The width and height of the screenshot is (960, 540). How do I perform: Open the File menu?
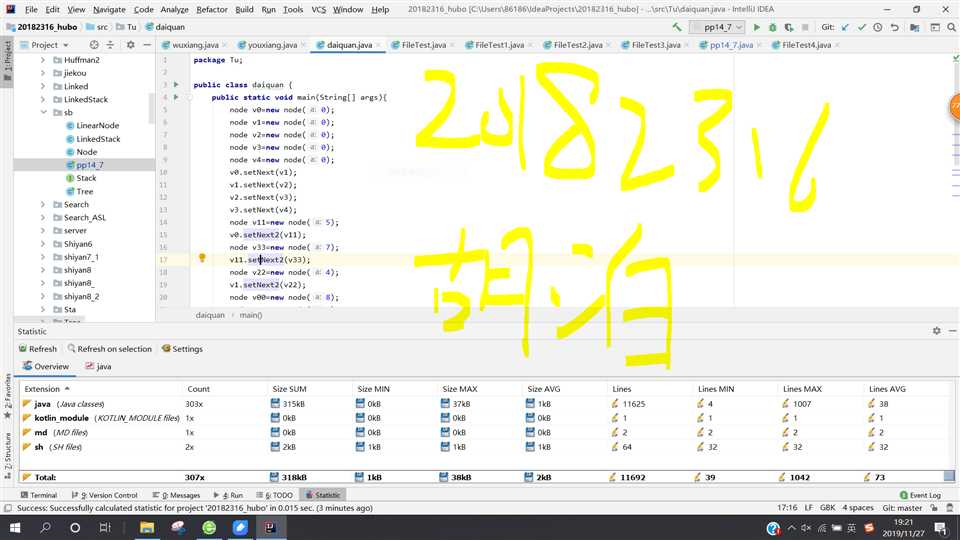pos(31,9)
